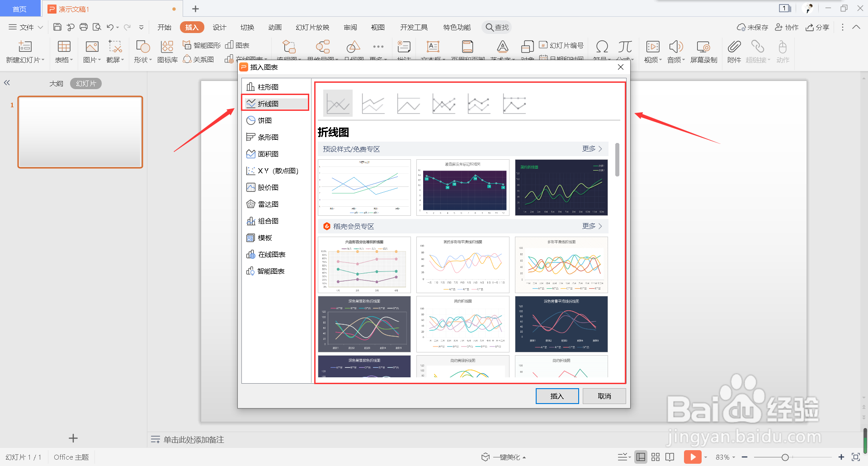The image size is (868, 466).
Task: Select the third line chart subtype icon
Action: pyautogui.click(x=408, y=104)
